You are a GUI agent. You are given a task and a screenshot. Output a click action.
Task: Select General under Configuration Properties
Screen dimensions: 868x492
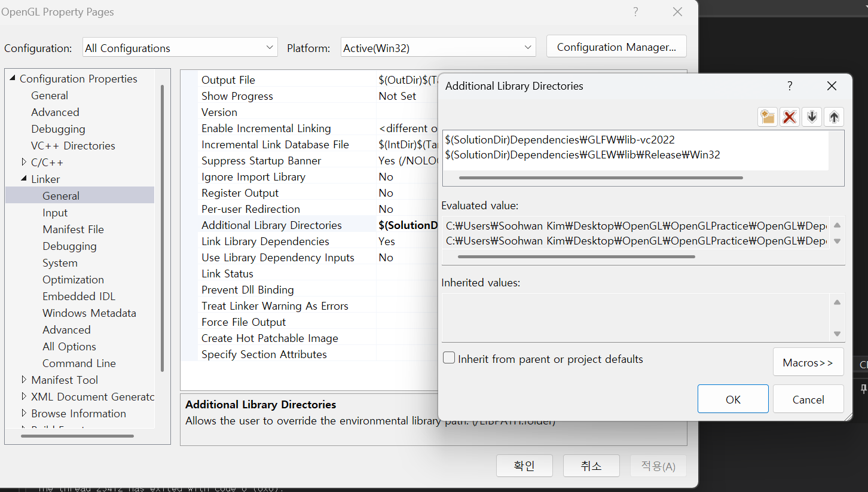coord(50,95)
